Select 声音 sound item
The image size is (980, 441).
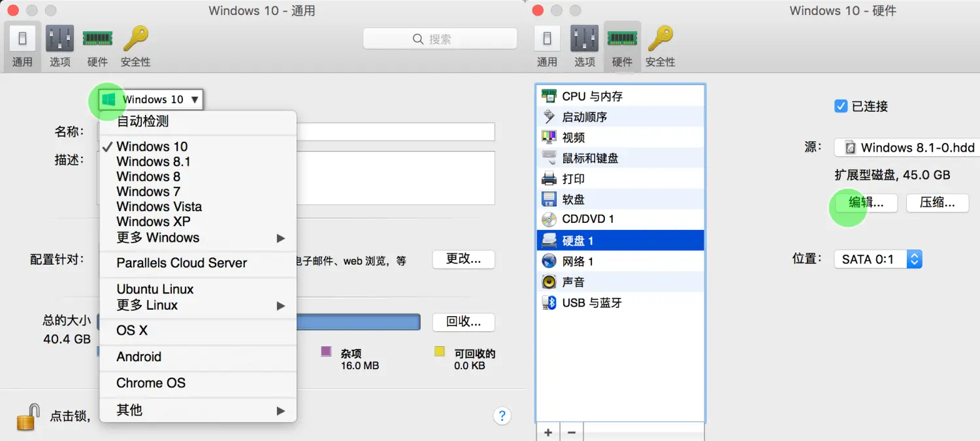621,282
